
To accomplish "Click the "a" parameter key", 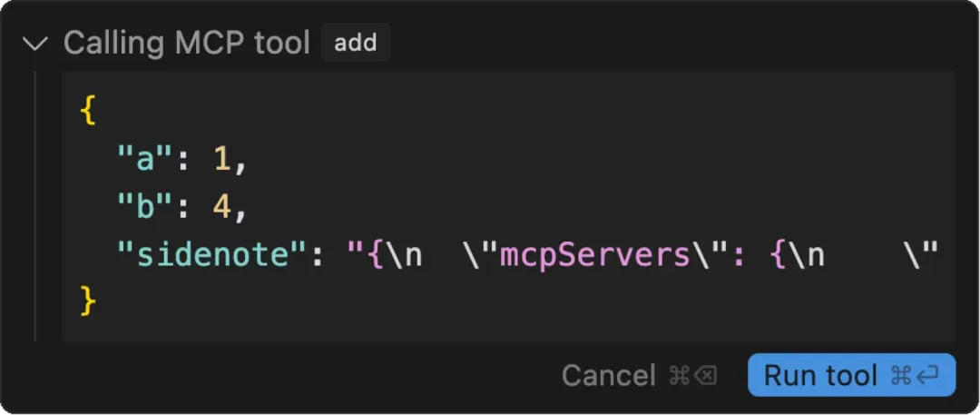I will (x=145, y=160).
